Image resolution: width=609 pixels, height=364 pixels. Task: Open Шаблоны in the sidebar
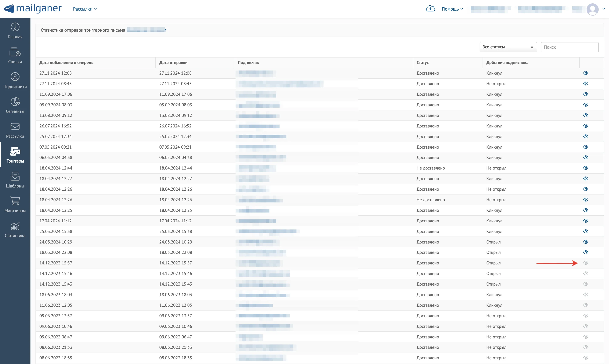pos(15,180)
